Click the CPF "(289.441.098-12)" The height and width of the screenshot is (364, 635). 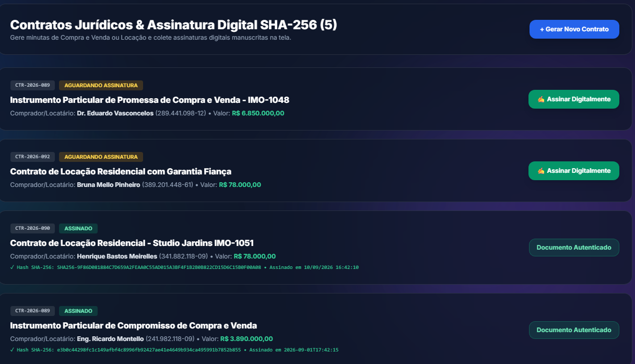[x=181, y=113]
